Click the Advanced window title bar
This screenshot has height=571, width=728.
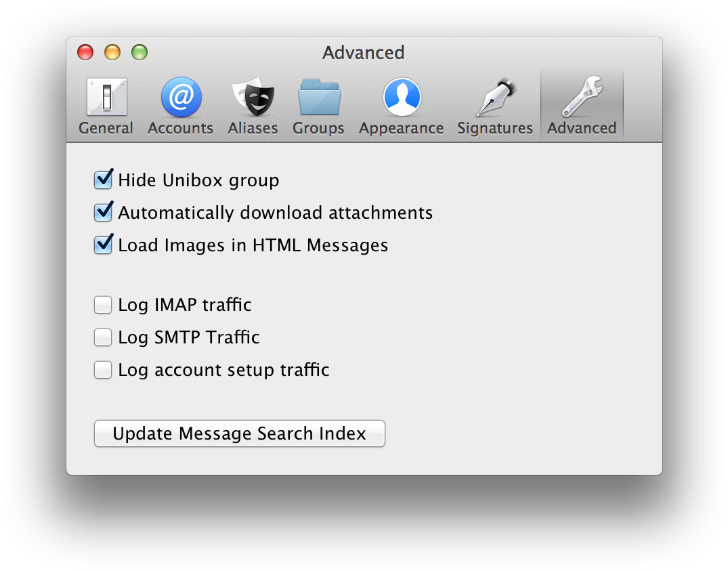point(364,53)
